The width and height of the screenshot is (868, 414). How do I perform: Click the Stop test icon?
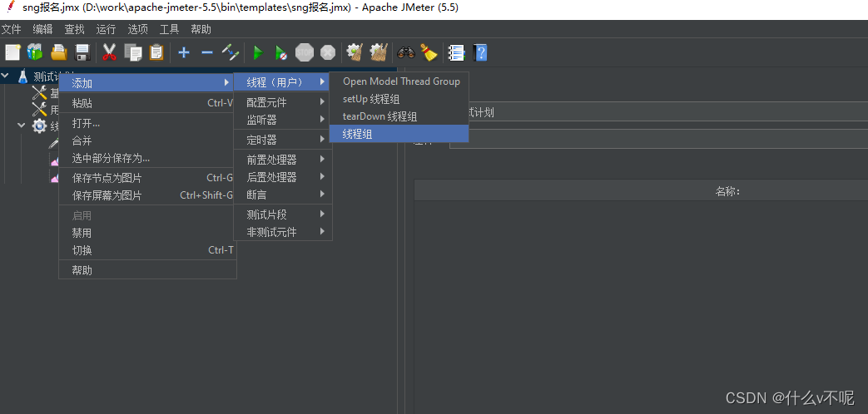(305, 52)
